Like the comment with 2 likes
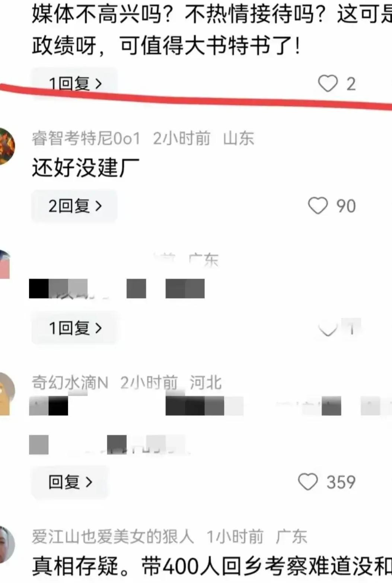The width and height of the screenshot is (392, 583). point(328,83)
